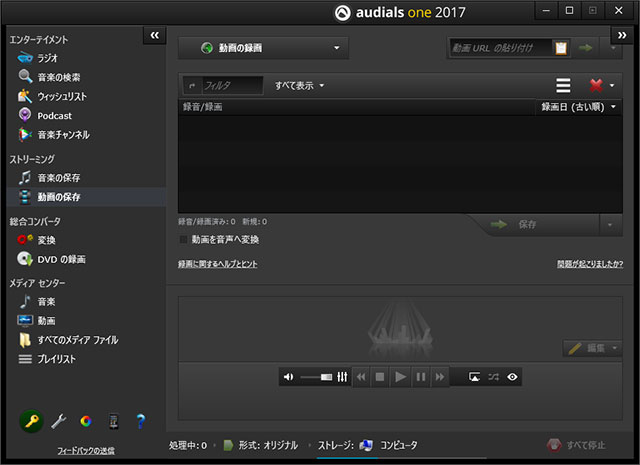Image resolution: width=640 pixels, height=465 pixels.
Task: Mute with the speaker volume icon
Action: point(289,377)
